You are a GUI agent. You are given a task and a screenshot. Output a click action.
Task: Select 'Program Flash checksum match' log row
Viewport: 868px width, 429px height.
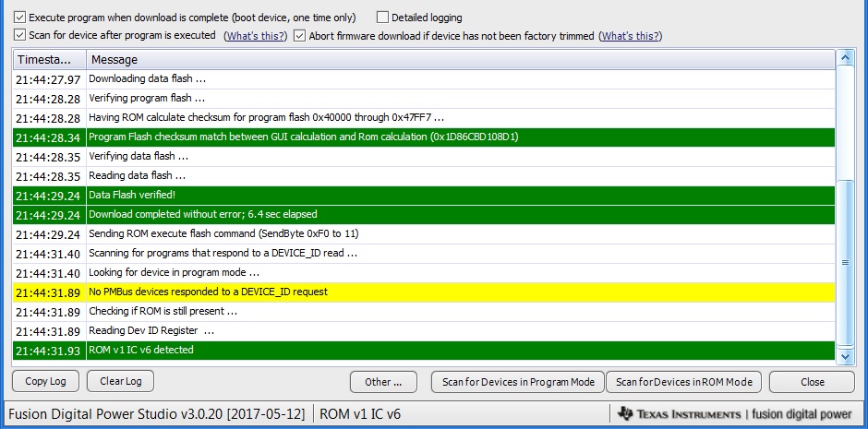tap(424, 137)
